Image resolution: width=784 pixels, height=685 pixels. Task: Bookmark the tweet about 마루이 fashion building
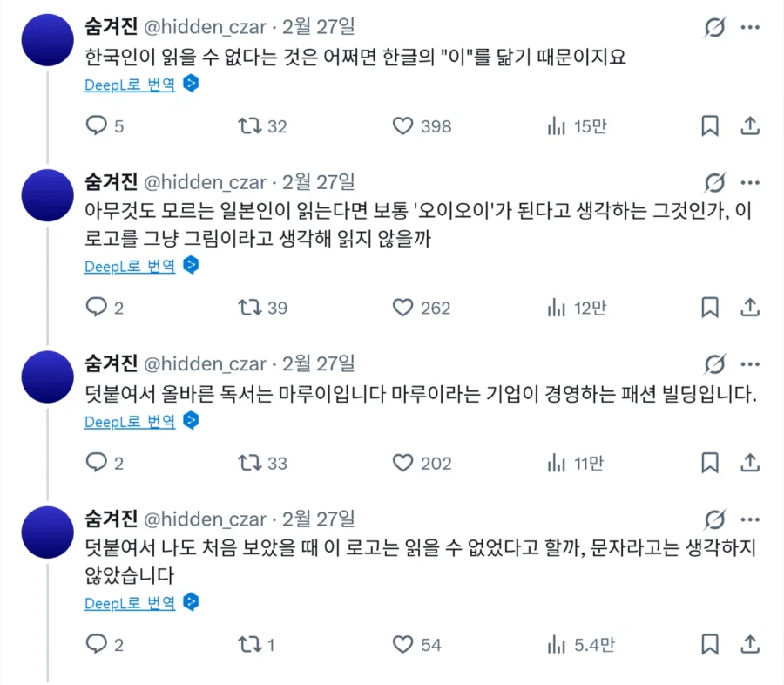pyautogui.click(x=709, y=463)
